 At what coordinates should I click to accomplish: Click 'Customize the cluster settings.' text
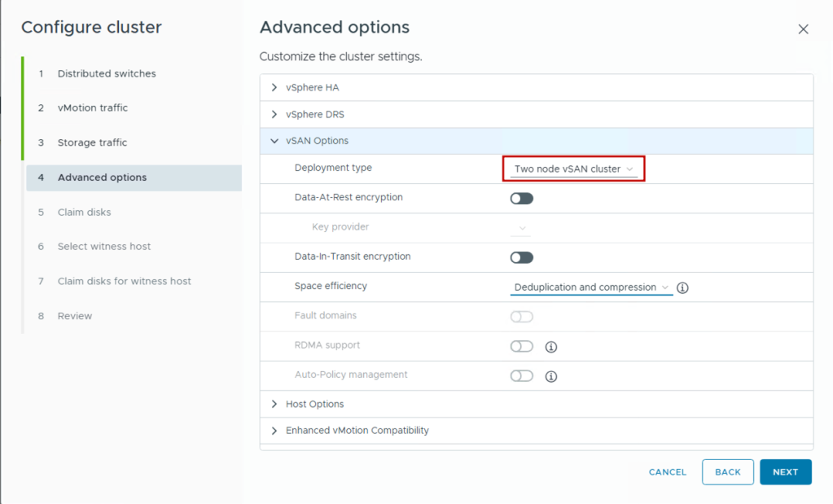[x=340, y=57]
